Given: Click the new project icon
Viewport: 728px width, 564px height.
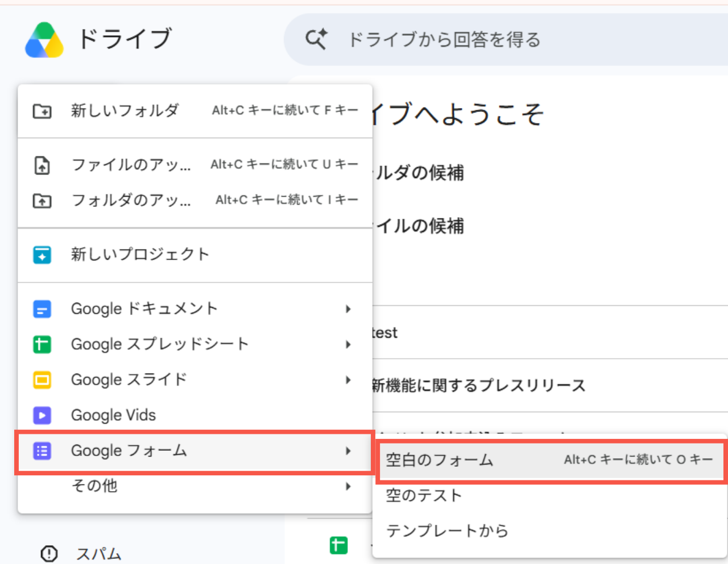Looking at the screenshot, I should [42, 255].
